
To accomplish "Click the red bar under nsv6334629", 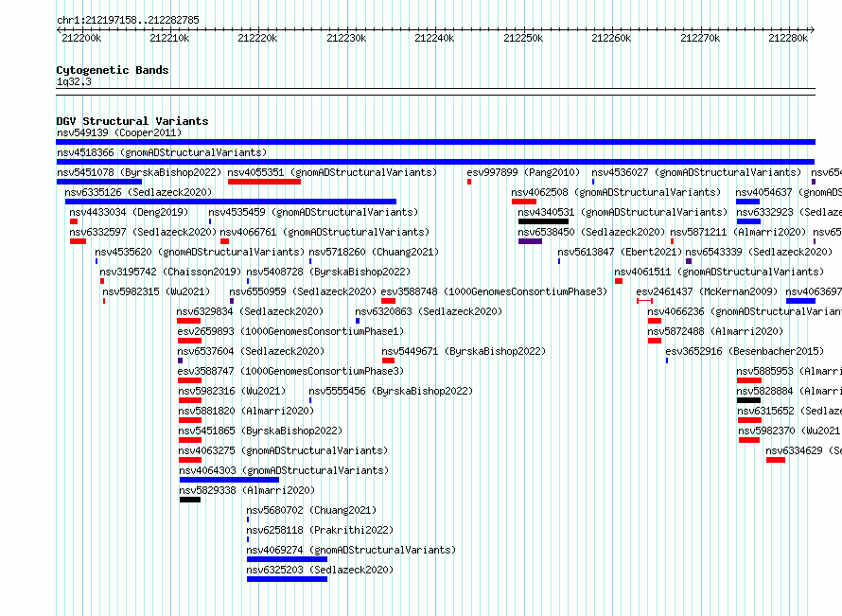I will 776,460.
